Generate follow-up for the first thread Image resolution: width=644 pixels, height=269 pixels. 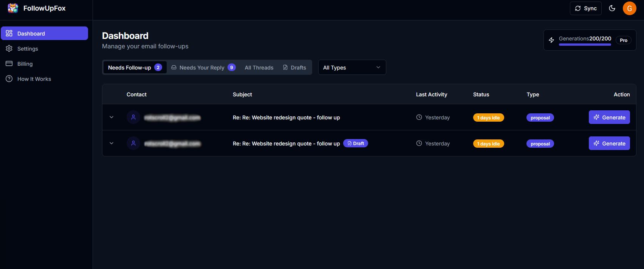tap(609, 117)
